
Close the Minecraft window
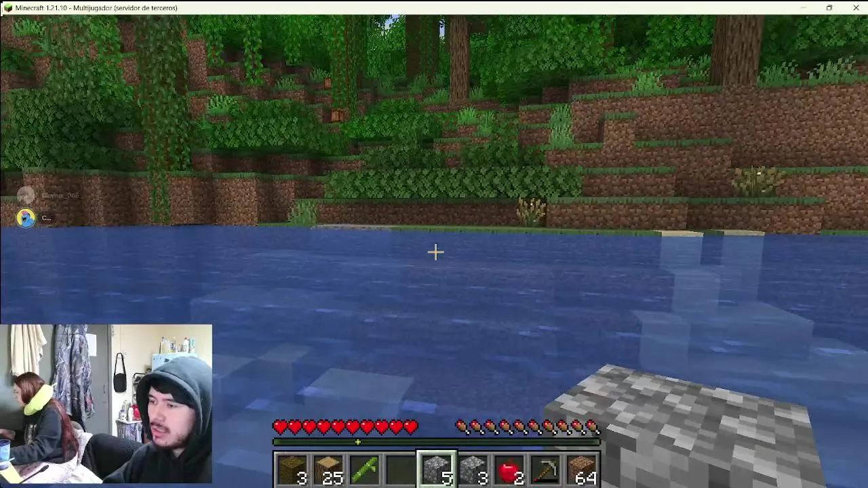(x=856, y=7)
